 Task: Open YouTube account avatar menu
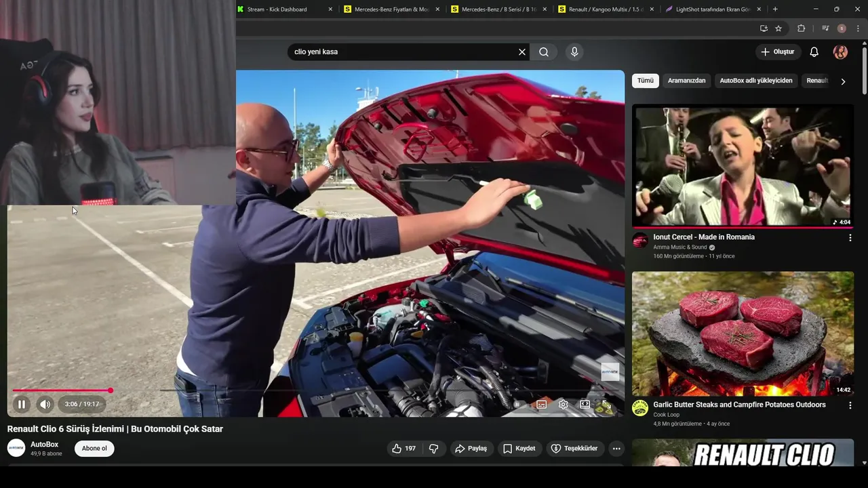tap(840, 52)
